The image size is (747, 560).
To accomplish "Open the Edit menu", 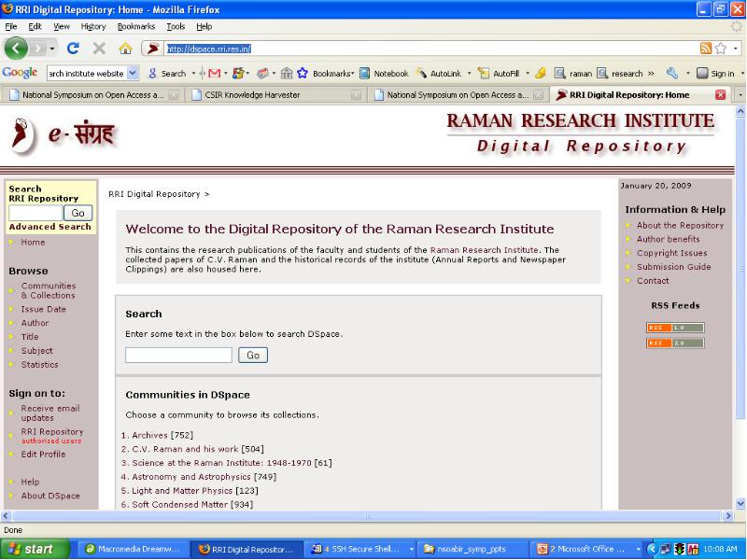I will point(35,27).
